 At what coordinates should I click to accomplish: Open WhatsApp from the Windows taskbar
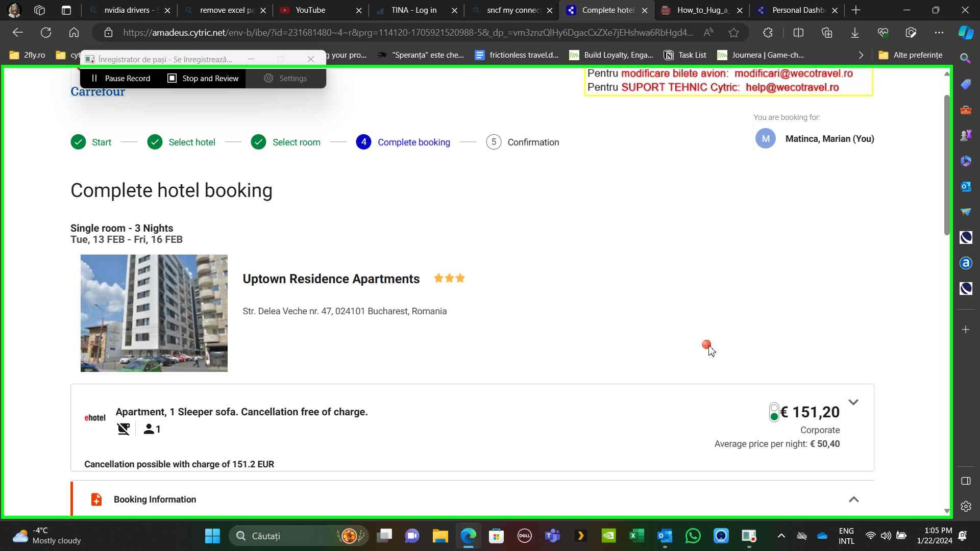[x=693, y=536]
